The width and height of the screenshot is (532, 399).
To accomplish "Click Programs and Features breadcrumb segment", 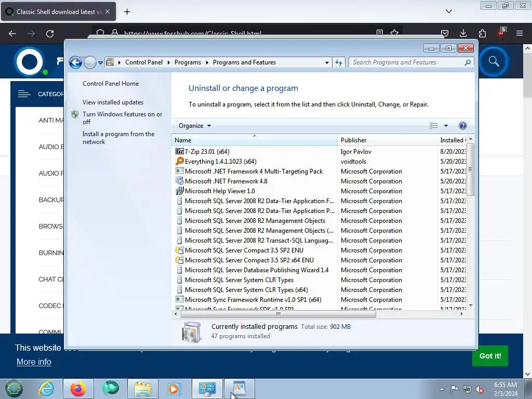I will click(244, 62).
